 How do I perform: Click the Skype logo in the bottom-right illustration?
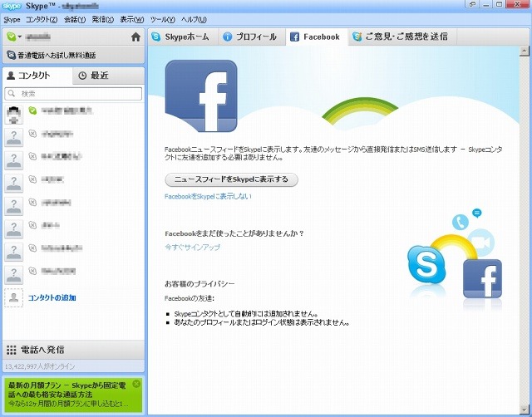[426, 264]
